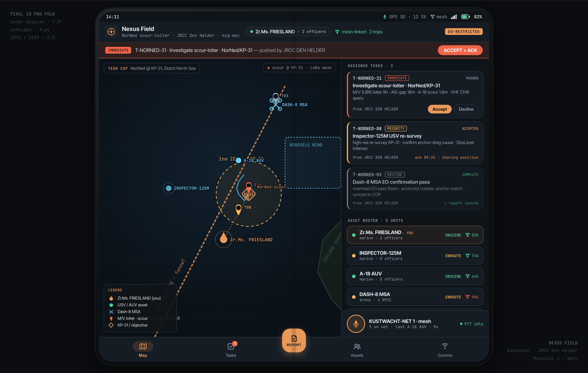This screenshot has height=373, width=588.
Task: Tap the PTT idle status indicator
Action: click(x=472, y=324)
